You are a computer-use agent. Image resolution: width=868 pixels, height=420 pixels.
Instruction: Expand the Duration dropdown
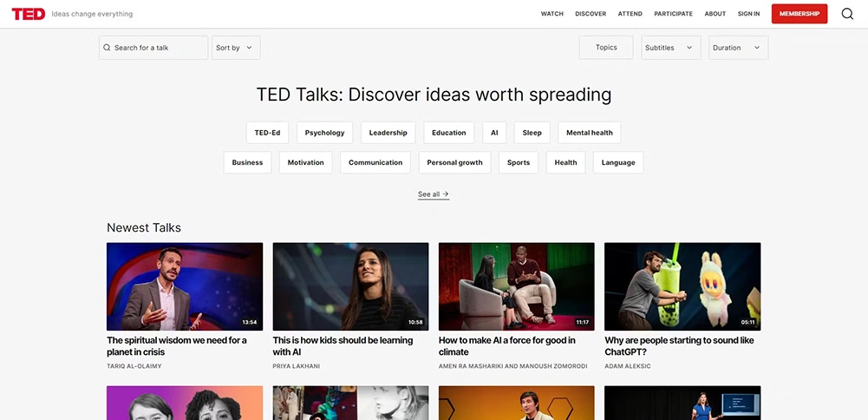click(737, 48)
